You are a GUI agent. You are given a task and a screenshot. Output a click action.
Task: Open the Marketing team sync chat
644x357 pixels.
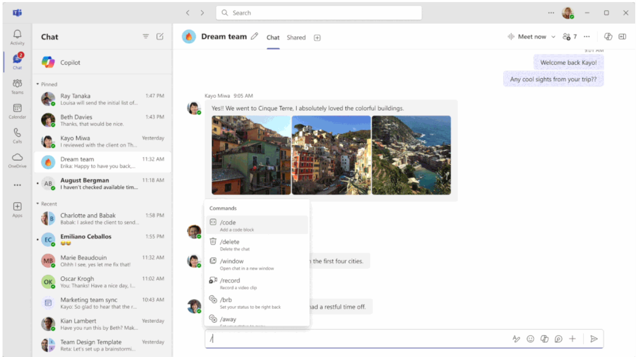pyautogui.click(x=102, y=303)
